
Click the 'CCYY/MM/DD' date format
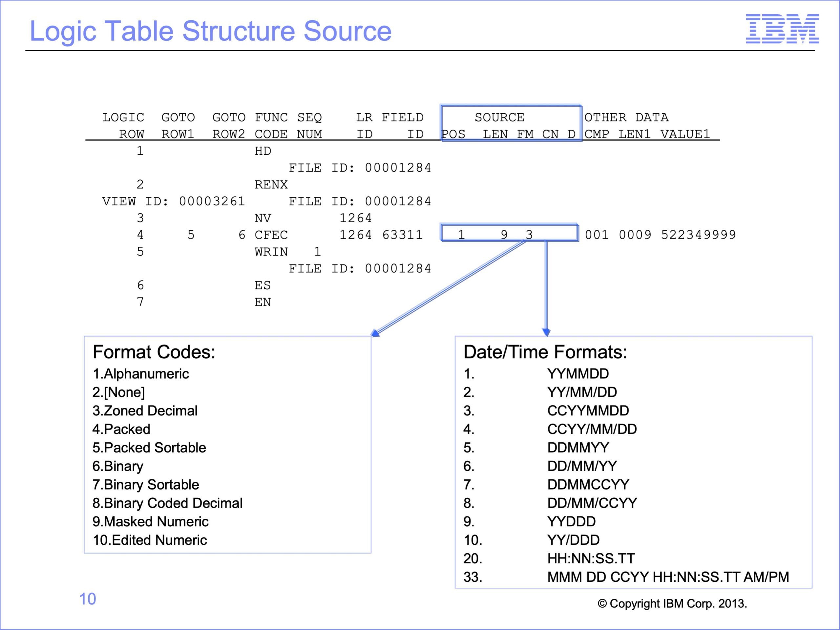pos(592,429)
